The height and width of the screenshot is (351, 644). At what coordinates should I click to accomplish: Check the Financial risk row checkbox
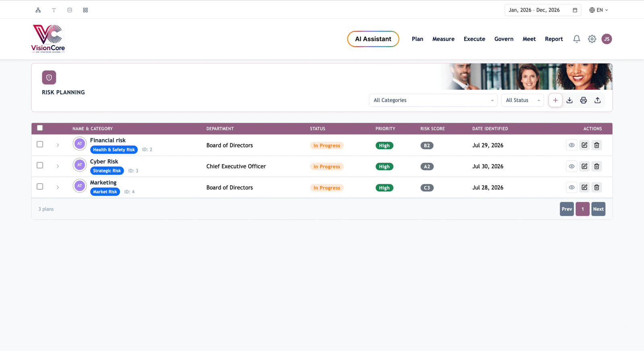point(40,144)
